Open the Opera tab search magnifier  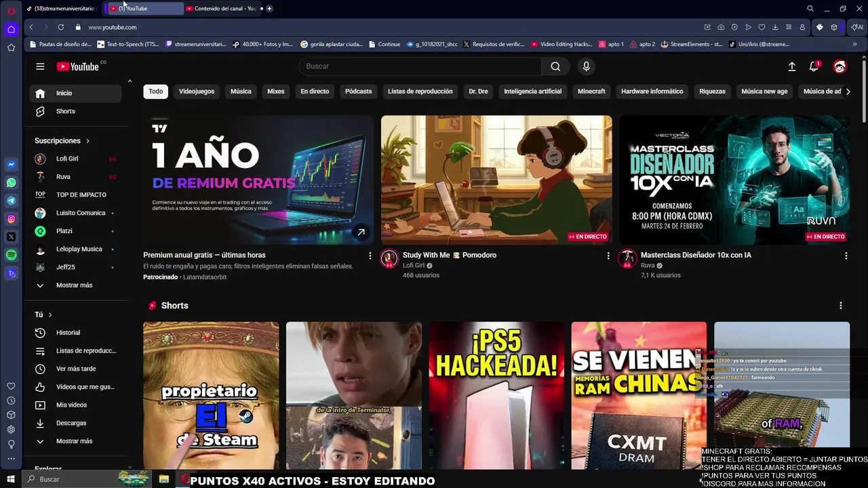click(x=810, y=9)
